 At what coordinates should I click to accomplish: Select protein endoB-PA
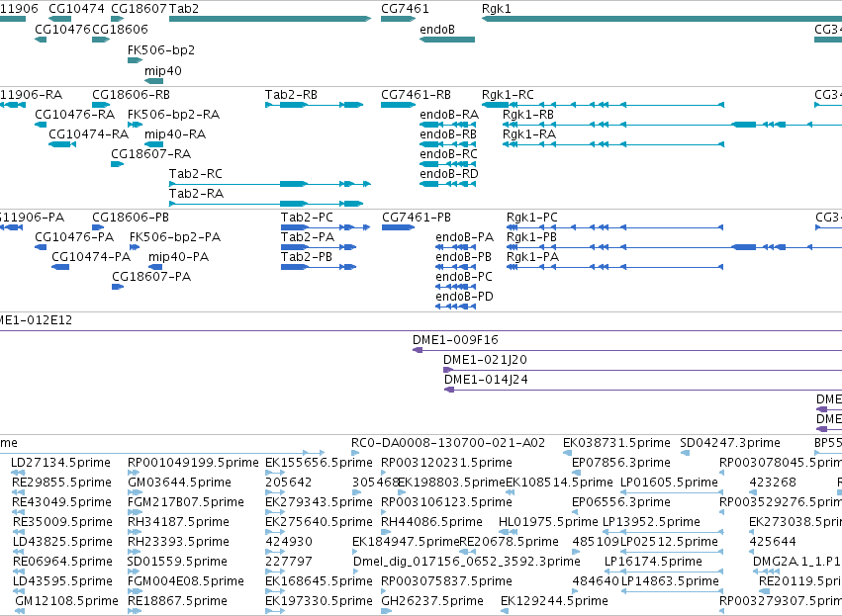coord(455,247)
